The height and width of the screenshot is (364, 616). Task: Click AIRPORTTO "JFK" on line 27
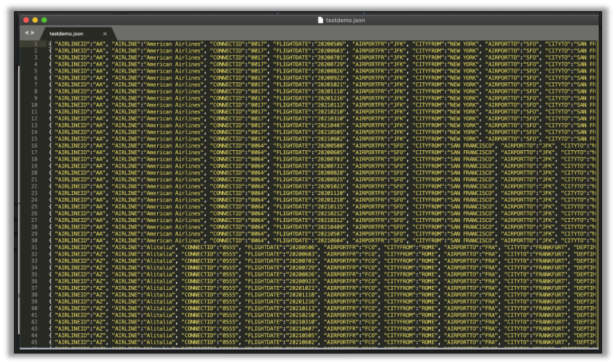(547, 220)
